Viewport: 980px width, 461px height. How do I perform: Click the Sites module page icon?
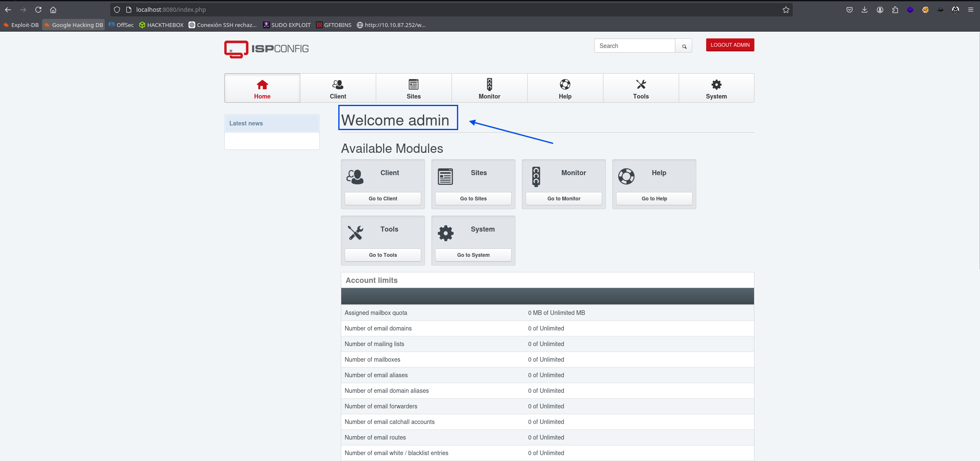(445, 177)
